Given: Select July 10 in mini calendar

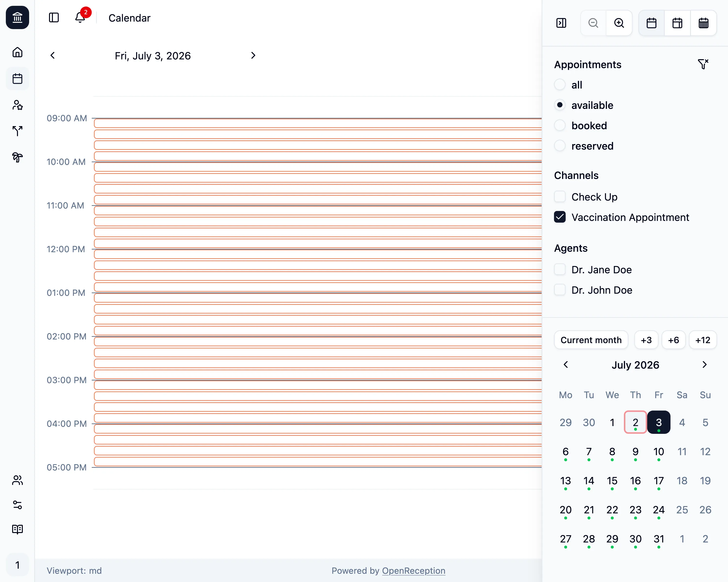Looking at the screenshot, I should click(658, 452).
